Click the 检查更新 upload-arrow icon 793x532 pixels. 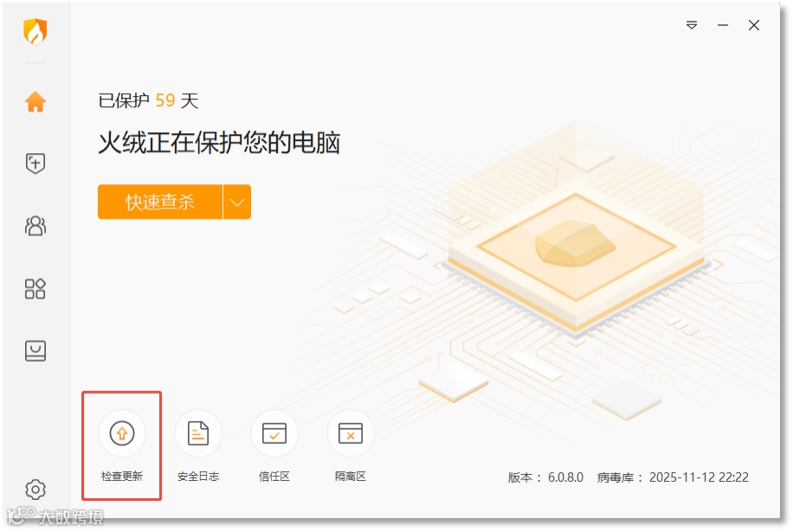click(122, 433)
